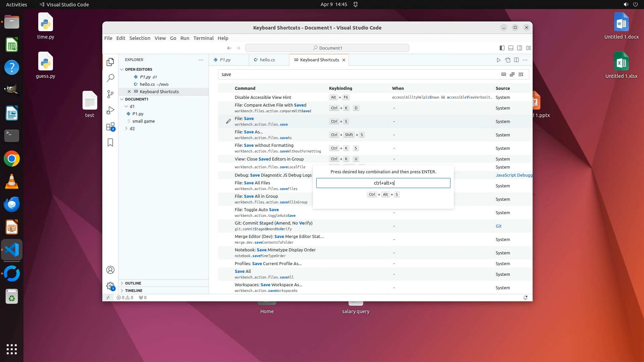Open the Search view in activity bar

pos(110,78)
